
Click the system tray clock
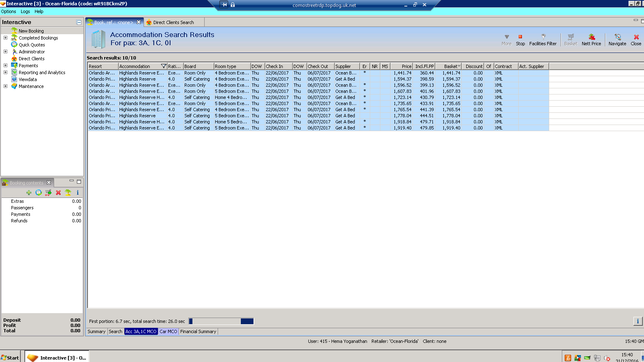point(627,358)
